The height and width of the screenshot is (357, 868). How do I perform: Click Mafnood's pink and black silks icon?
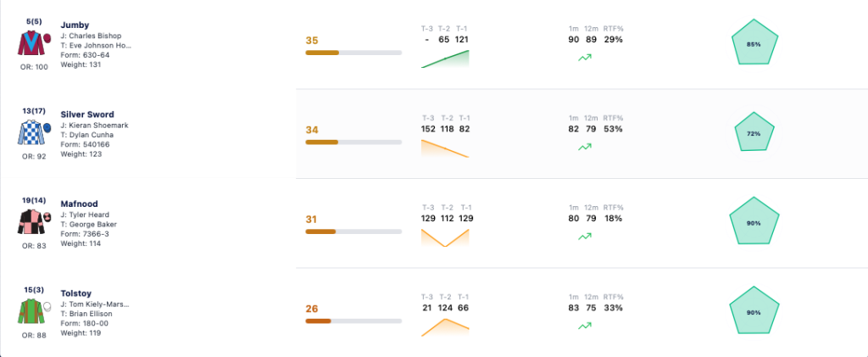[x=31, y=222]
